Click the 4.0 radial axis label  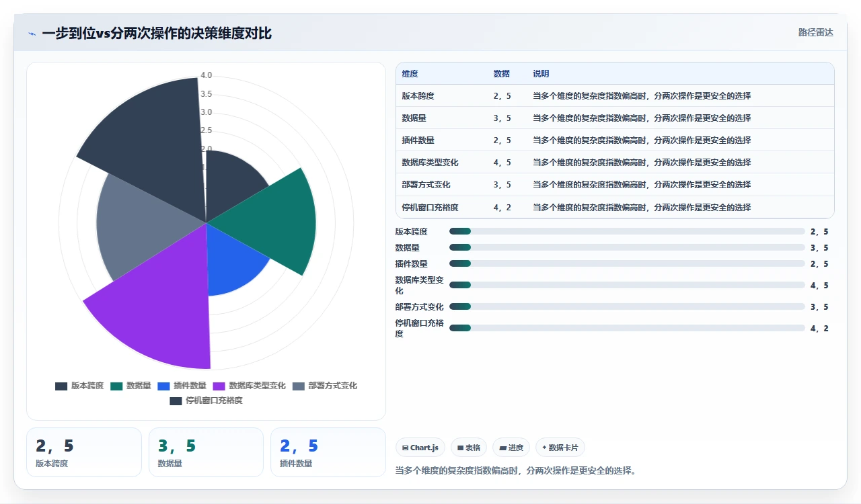pyautogui.click(x=207, y=75)
